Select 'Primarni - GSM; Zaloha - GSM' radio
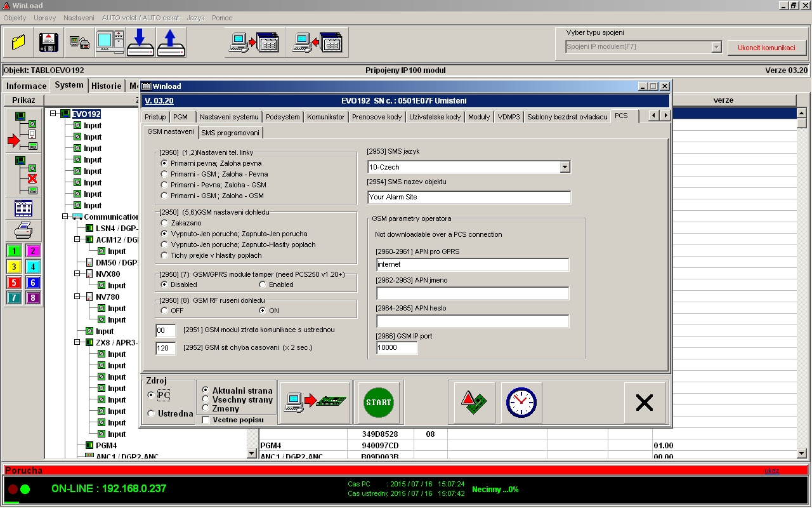812x508 pixels. pyautogui.click(x=165, y=196)
